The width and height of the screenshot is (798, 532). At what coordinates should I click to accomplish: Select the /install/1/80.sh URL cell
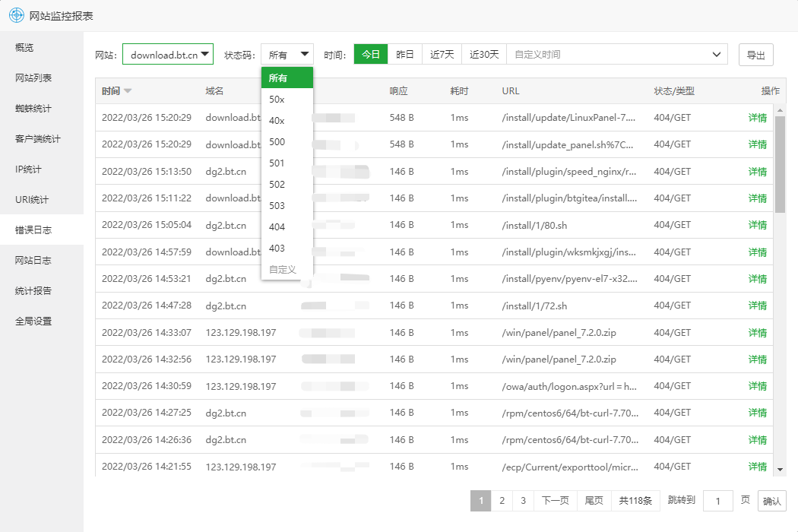[534, 226]
